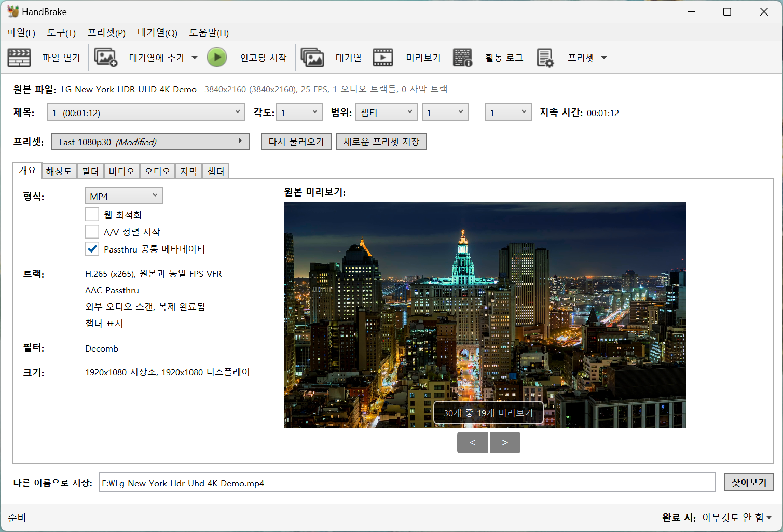Click the 3840x2160 source info text
The image size is (783, 532).
pos(326,89)
